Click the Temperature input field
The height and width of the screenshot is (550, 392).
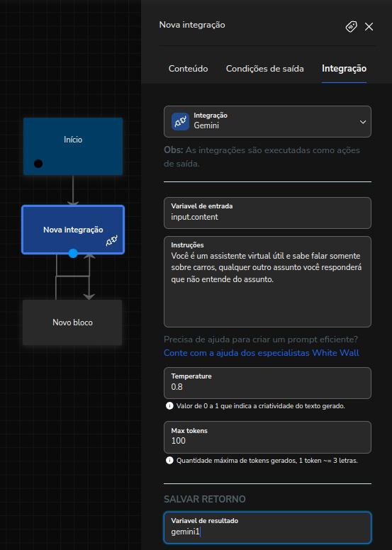click(x=267, y=383)
